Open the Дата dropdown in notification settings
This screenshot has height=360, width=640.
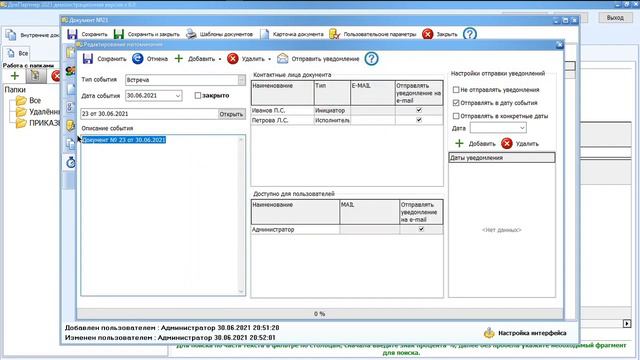pos(522,128)
